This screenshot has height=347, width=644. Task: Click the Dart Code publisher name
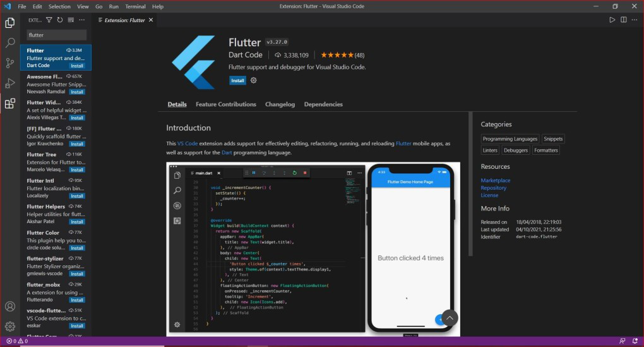pos(245,55)
